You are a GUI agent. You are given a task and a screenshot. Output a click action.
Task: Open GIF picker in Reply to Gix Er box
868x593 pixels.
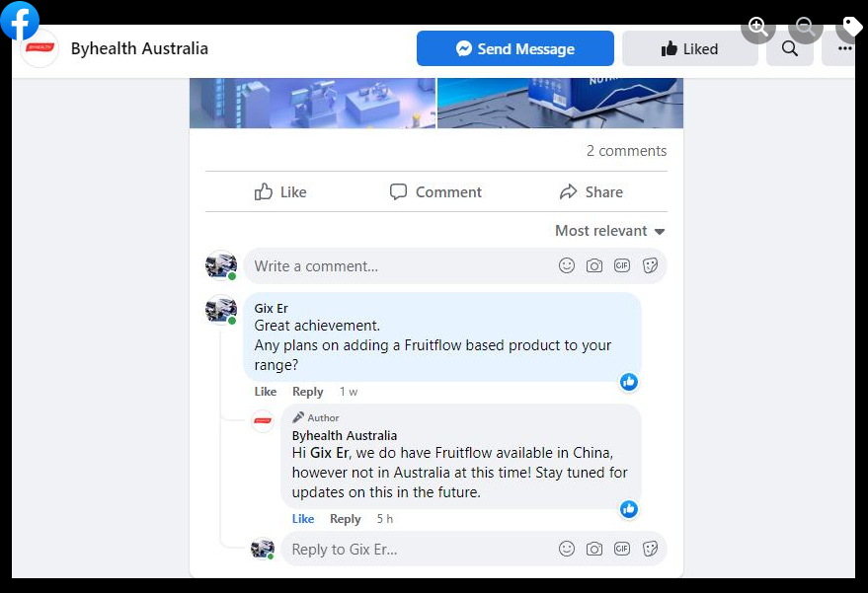pyautogui.click(x=622, y=549)
